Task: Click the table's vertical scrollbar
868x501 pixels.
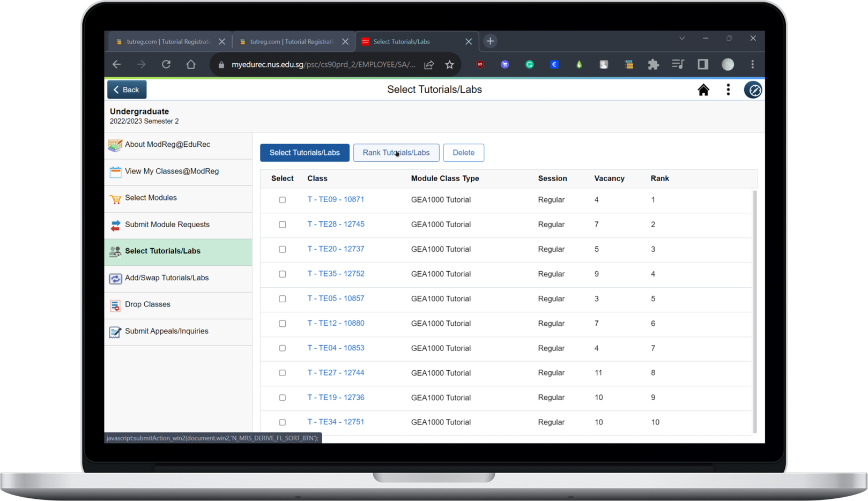Action: pos(755,311)
